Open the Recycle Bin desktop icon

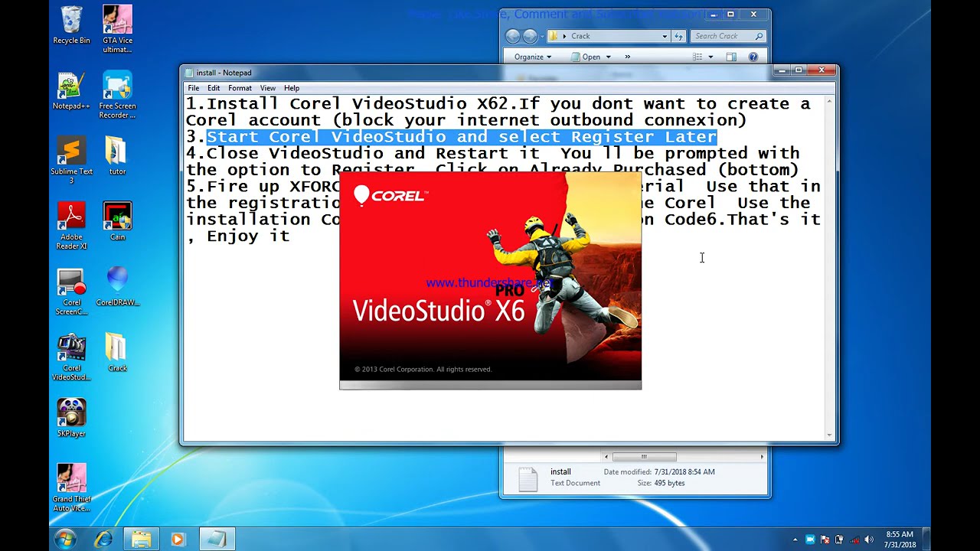click(x=71, y=25)
